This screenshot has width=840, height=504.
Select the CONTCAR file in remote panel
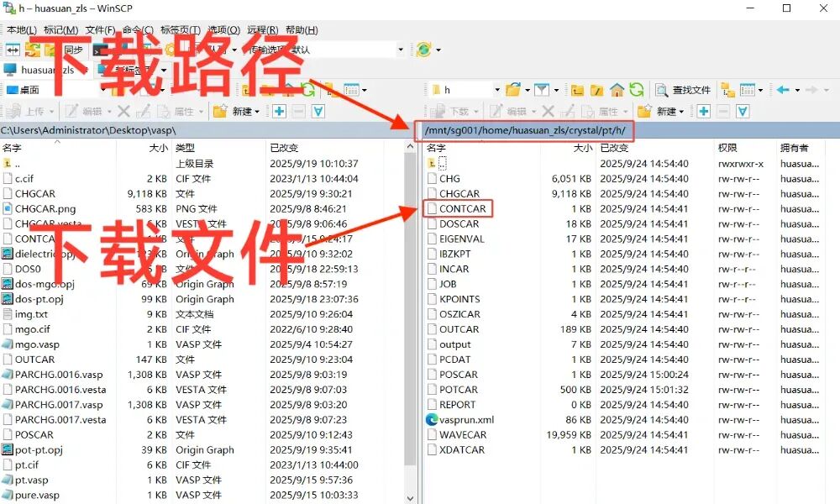pyautogui.click(x=462, y=208)
